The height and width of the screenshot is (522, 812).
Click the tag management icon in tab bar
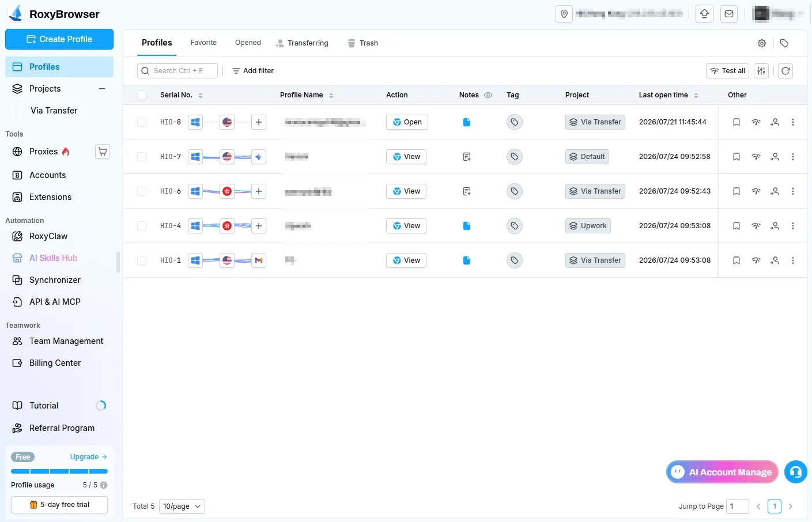pyautogui.click(x=784, y=43)
